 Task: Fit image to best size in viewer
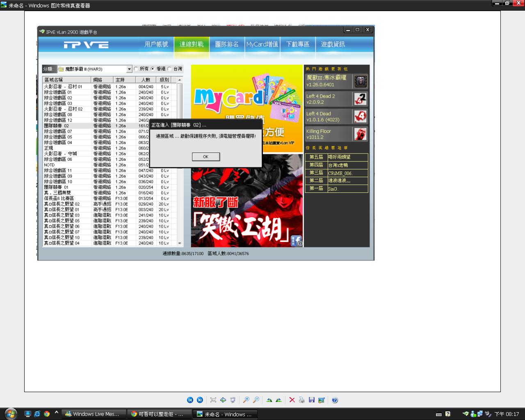(213, 400)
